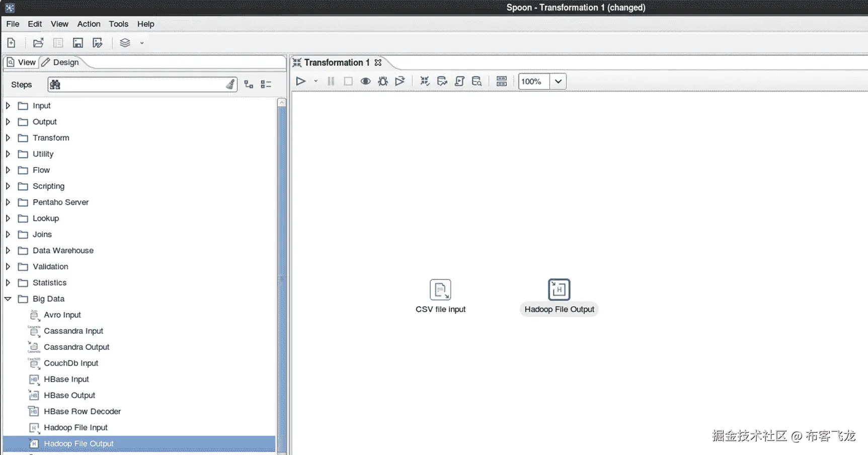The width and height of the screenshot is (868, 455).
Task: Click the Get SQL script icon
Action: click(459, 81)
